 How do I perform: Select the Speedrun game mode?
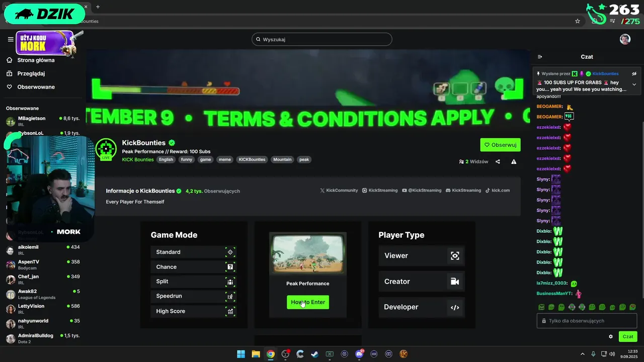click(x=193, y=296)
